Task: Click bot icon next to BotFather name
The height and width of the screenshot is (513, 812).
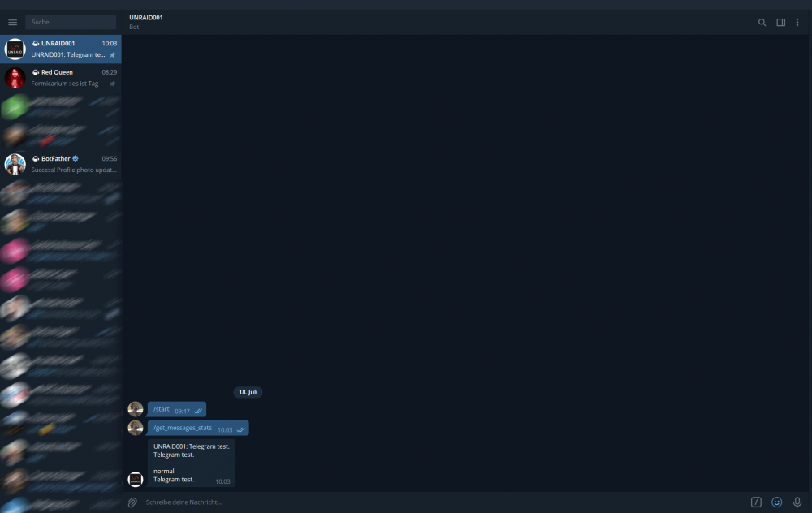Action: click(35, 158)
